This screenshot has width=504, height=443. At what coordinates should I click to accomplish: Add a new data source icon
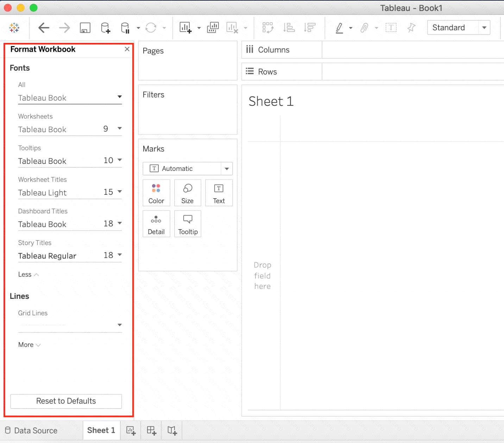click(106, 27)
